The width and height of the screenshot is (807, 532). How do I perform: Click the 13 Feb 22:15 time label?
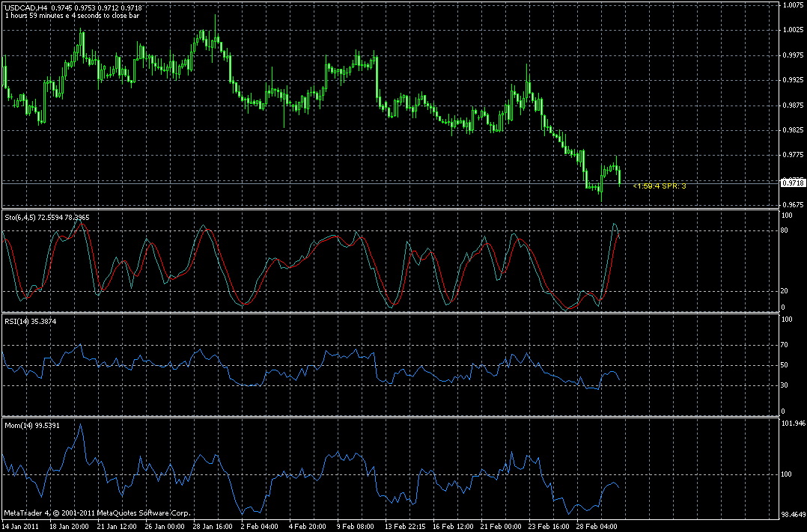tap(405, 527)
